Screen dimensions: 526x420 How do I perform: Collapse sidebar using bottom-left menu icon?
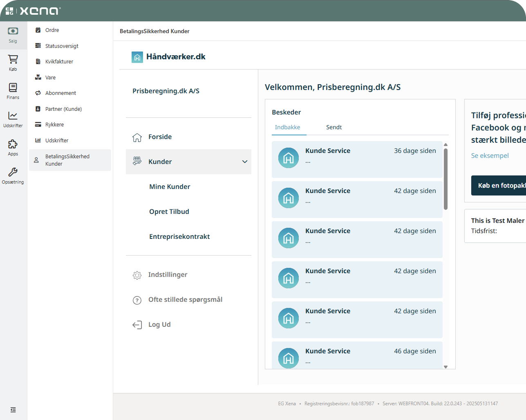pyautogui.click(x=13, y=410)
